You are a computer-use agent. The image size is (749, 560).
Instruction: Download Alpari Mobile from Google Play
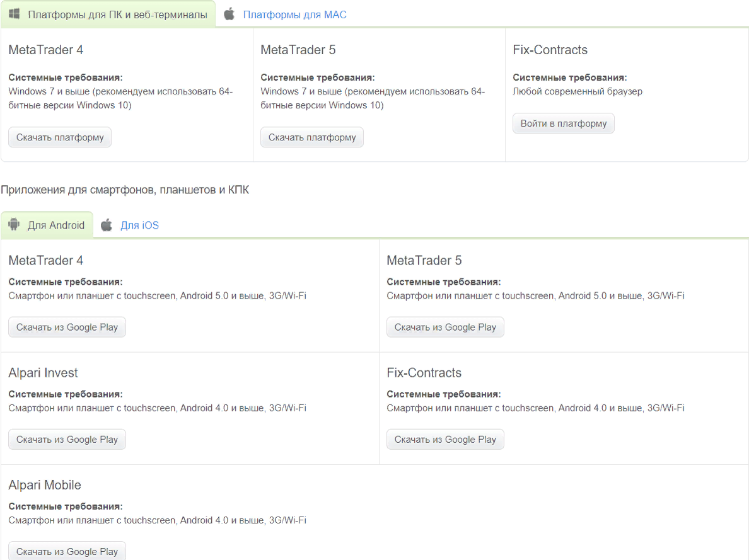coord(67,551)
